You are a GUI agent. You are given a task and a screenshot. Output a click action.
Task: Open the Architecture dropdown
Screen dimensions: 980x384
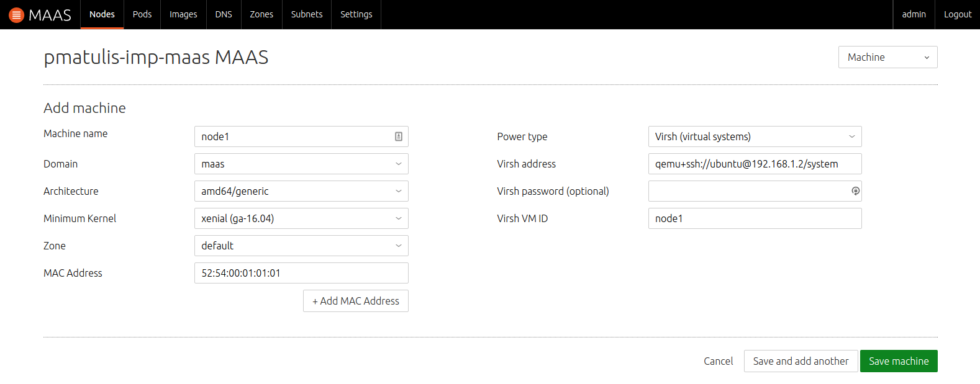301,191
